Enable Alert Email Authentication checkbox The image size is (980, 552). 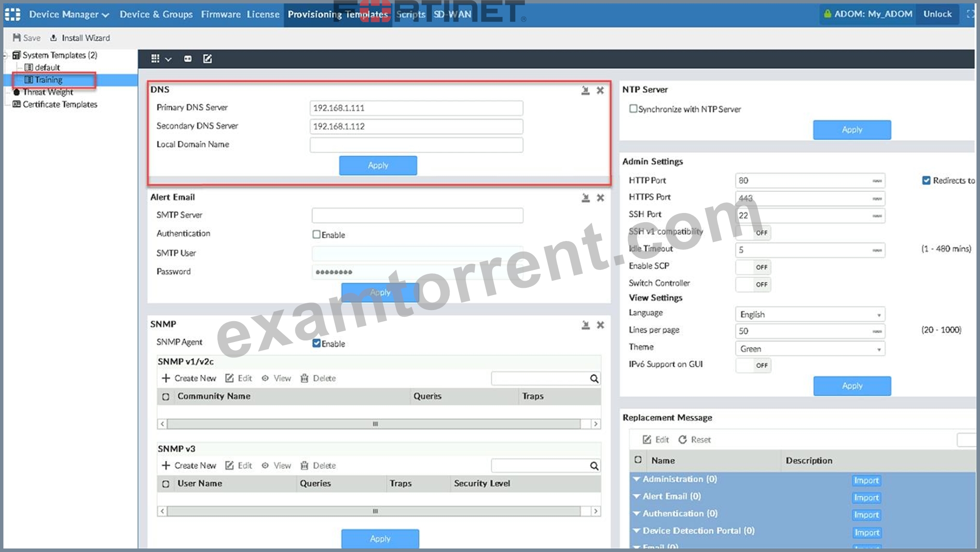pyautogui.click(x=317, y=234)
